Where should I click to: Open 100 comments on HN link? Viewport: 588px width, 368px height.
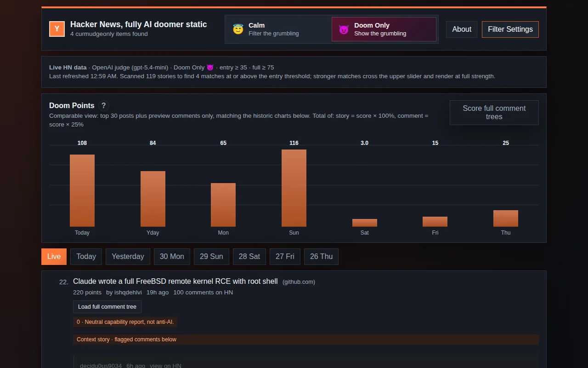203,293
